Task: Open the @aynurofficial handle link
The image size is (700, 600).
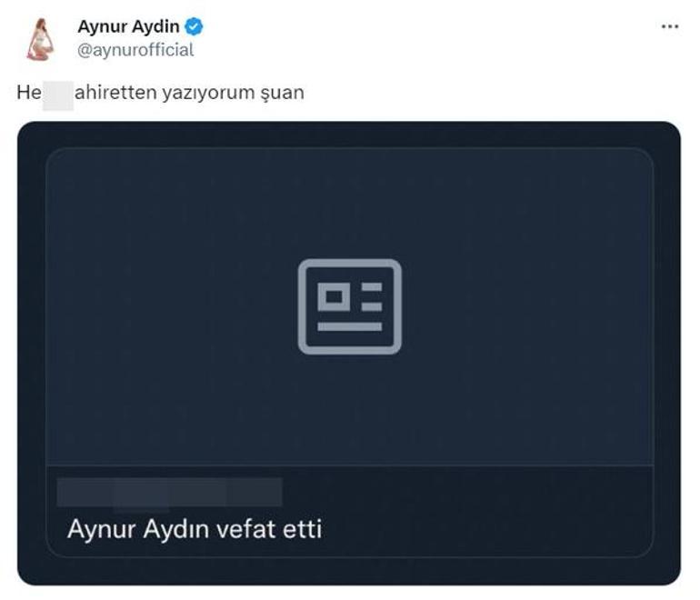Action: [135, 50]
